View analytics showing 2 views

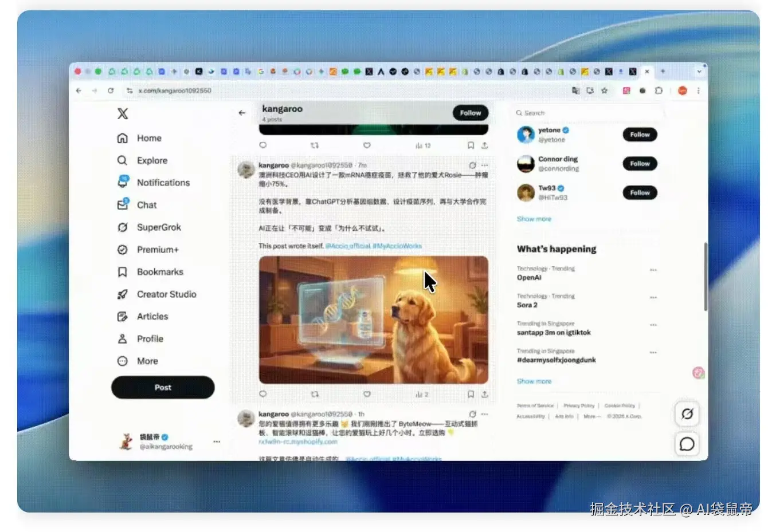click(422, 394)
